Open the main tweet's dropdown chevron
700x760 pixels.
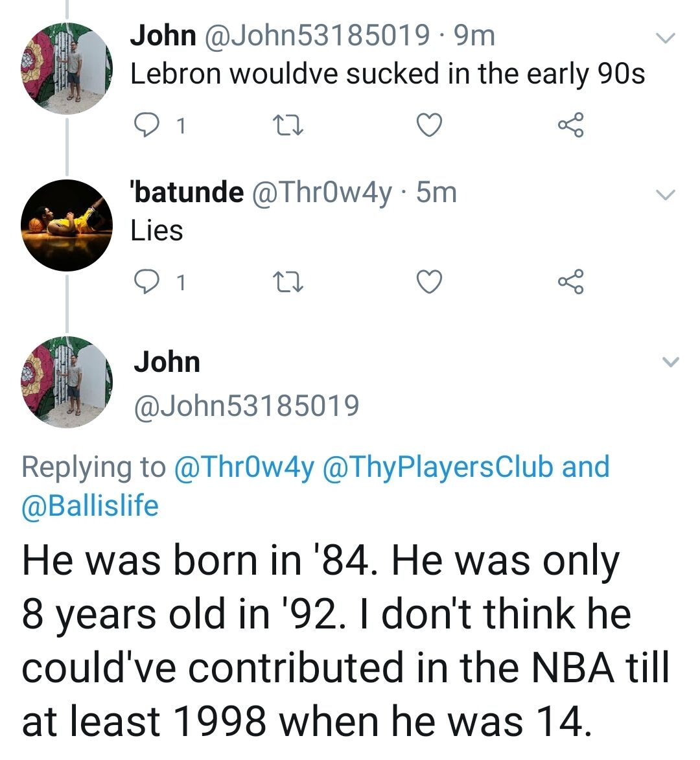pos(671,362)
